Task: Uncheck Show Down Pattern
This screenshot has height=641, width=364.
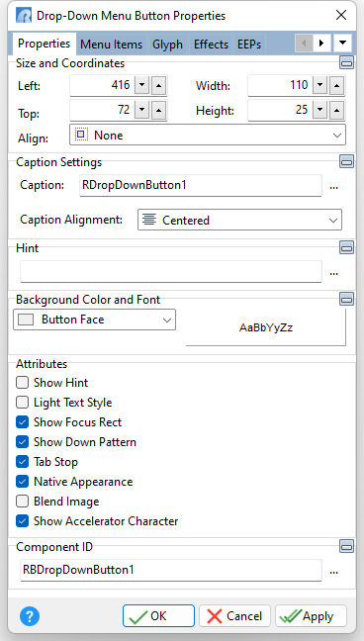Action: coord(22,442)
